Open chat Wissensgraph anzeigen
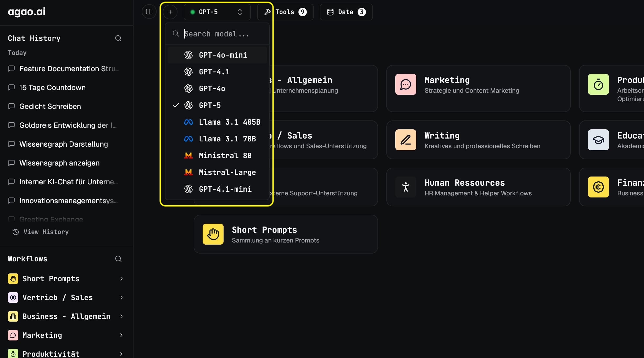The image size is (644, 358). pos(64,163)
